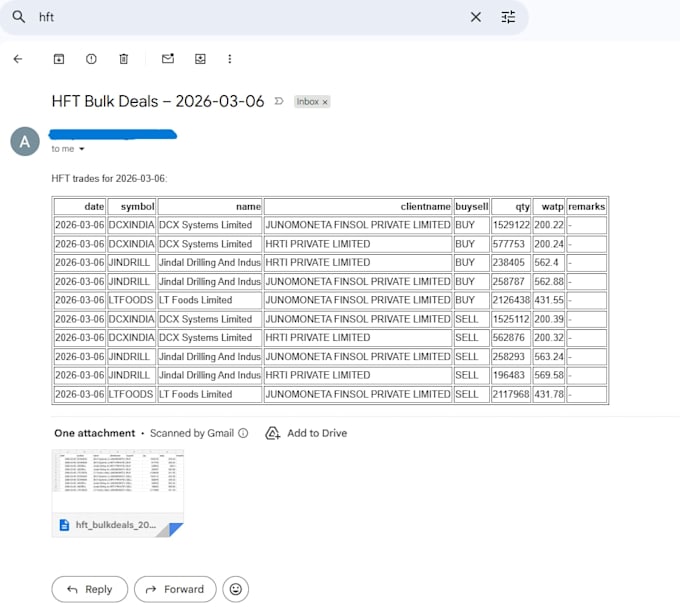Click the move-to icon in toolbar

(x=200, y=59)
